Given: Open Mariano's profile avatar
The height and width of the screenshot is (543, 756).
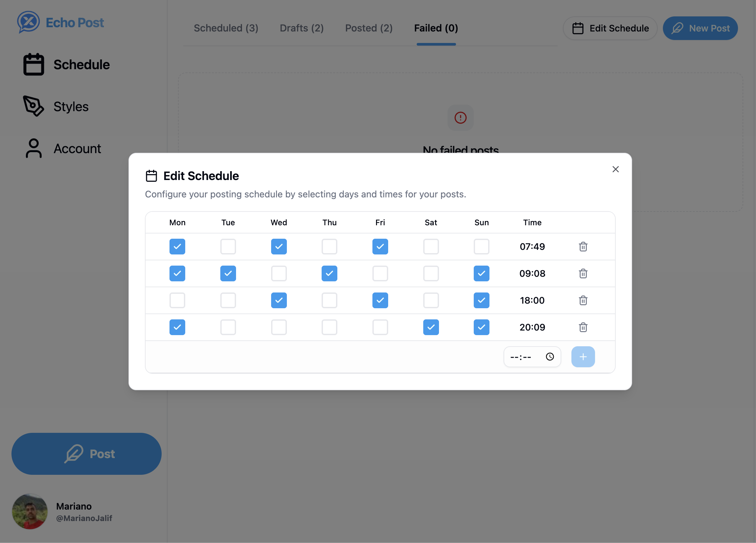Looking at the screenshot, I should click(x=30, y=512).
